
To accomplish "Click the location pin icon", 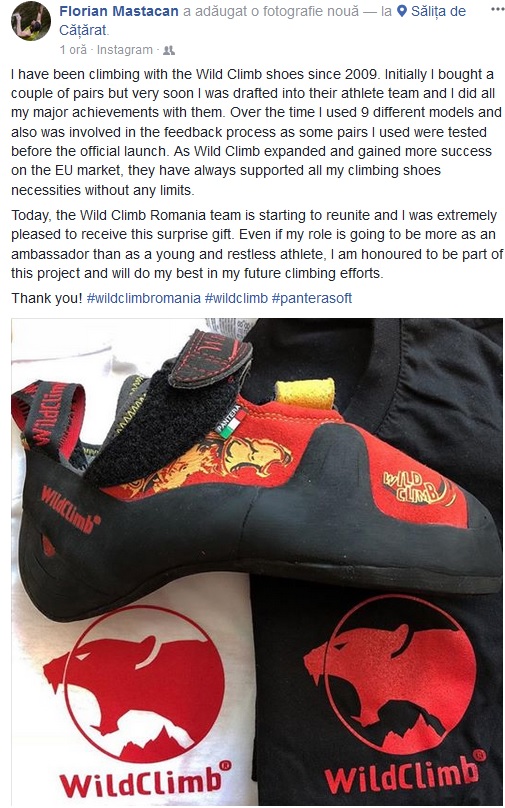I will pyautogui.click(x=402, y=11).
